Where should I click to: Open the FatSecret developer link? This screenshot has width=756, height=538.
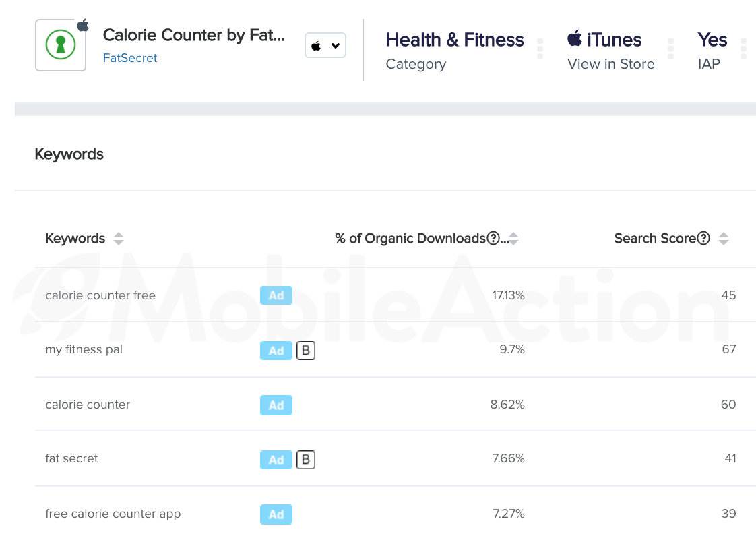[x=130, y=58]
